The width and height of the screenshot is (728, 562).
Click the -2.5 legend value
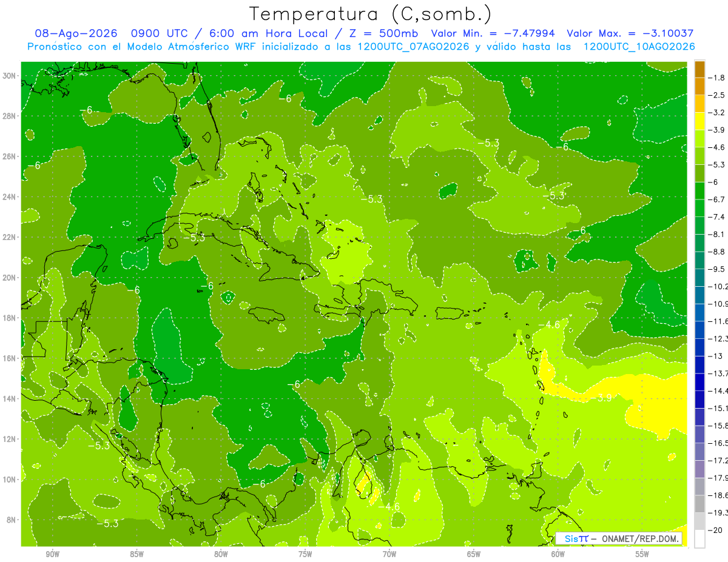click(716, 95)
